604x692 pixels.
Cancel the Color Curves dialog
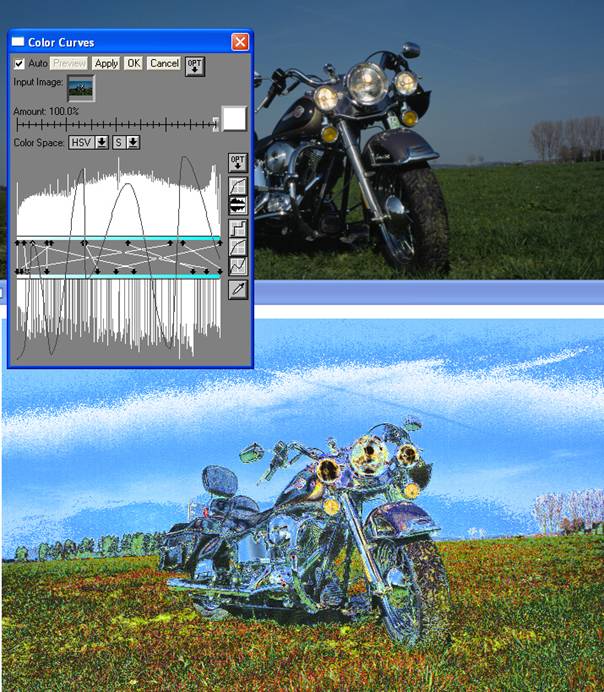click(164, 64)
